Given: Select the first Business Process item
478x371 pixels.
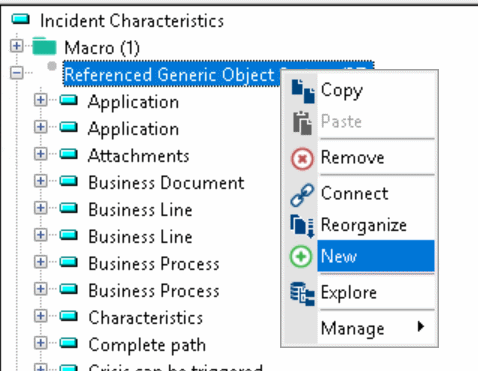Looking at the screenshot, I should coord(154,264).
